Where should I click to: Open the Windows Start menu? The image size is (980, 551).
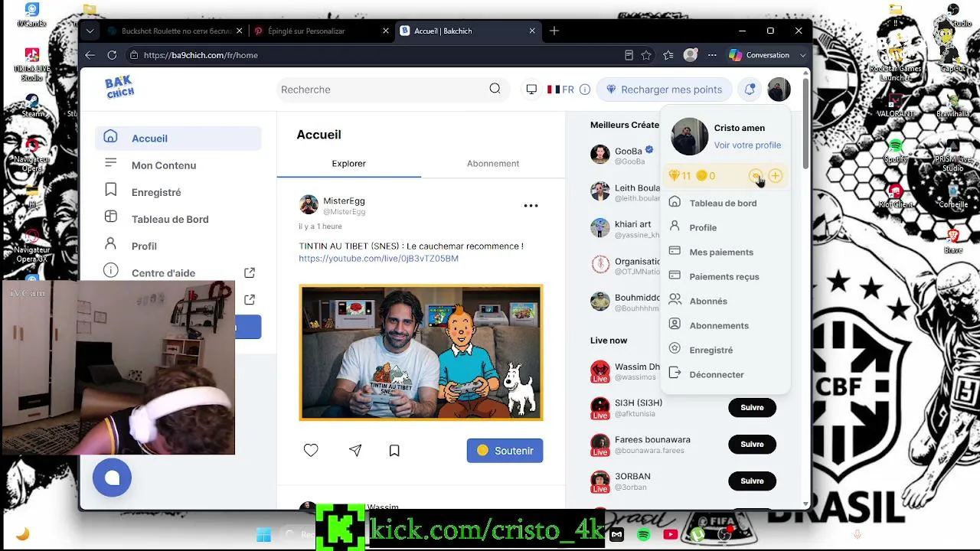(x=263, y=535)
